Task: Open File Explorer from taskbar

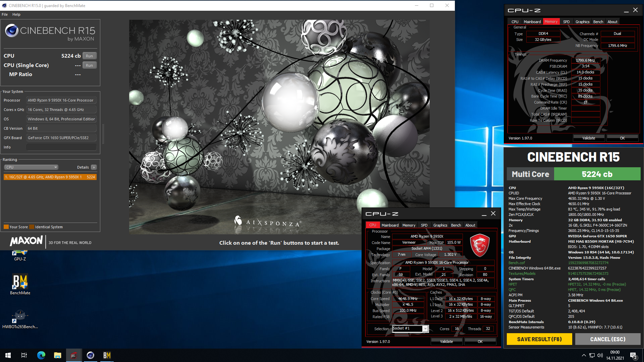Action: 58,355
